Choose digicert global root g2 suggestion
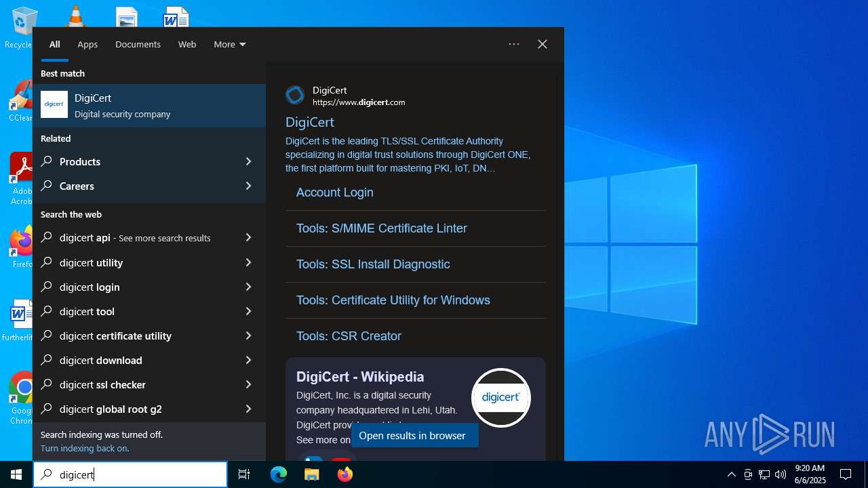The image size is (868, 488). coord(149,409)
